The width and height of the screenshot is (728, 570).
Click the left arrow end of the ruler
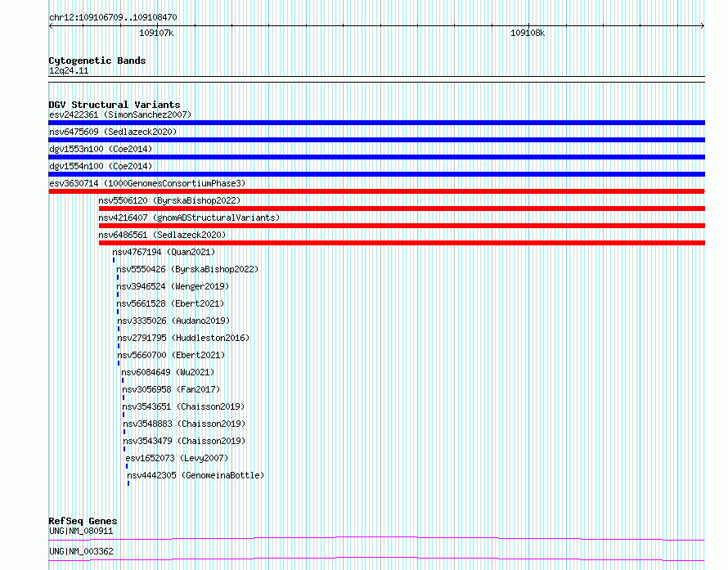(x=51, y=26)
